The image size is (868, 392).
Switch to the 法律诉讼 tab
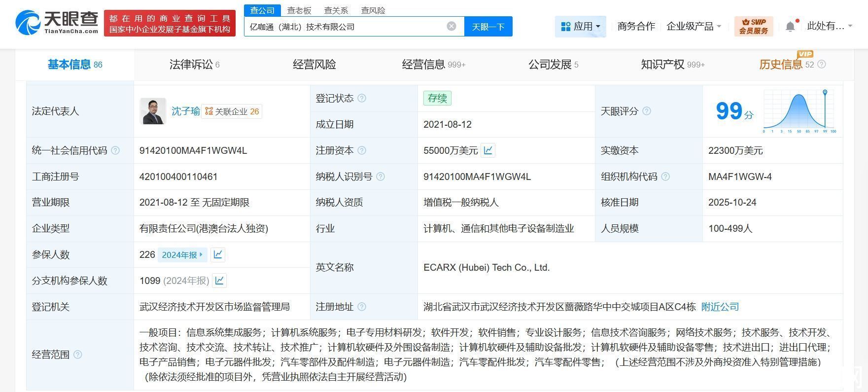pyautogui.click(x=194, y=64)
